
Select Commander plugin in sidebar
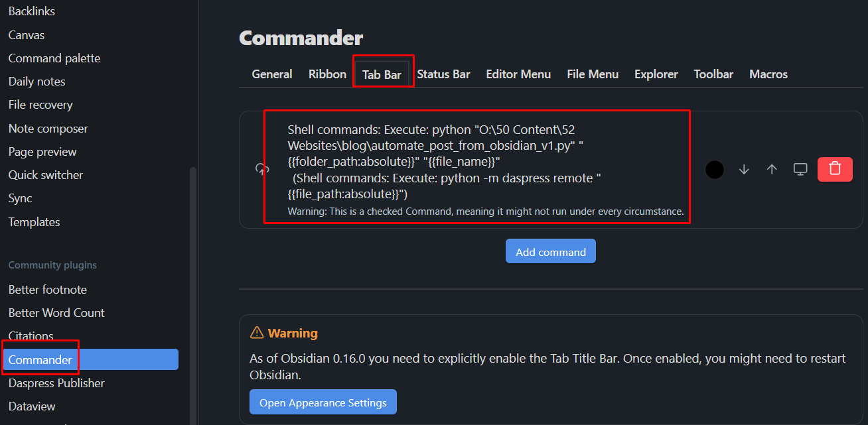pos(90,359)
